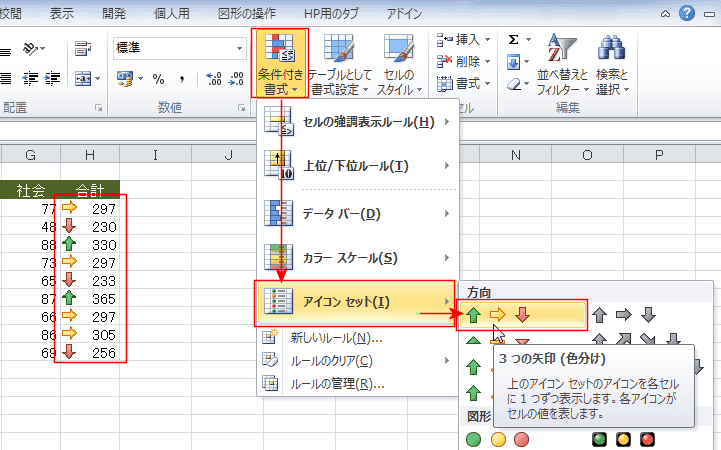
Task: Open 上位/下位ルール submenu
Action: point(358,165)
